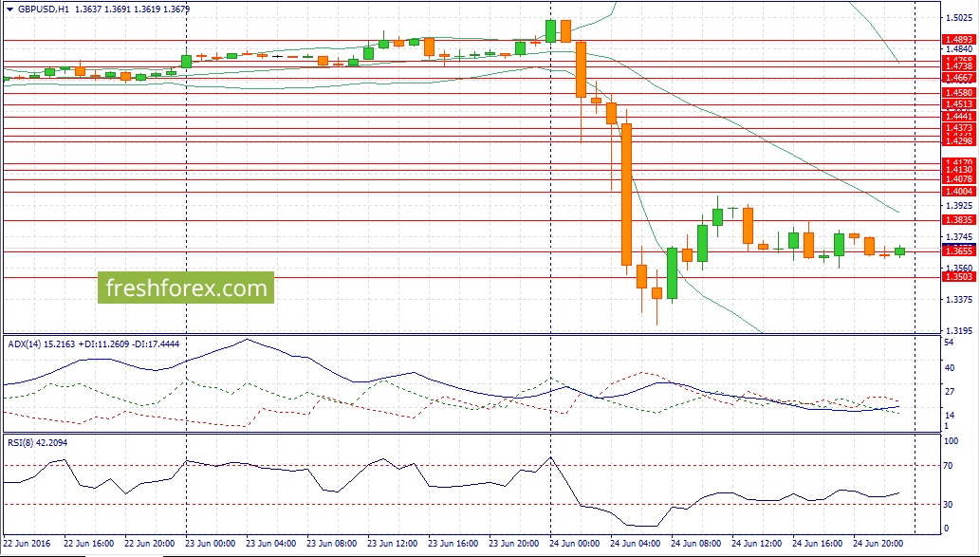This screenshot has width=980, height=557.
Task: Click the 24 Jun 00:00 time label
Action: point(573,545)
